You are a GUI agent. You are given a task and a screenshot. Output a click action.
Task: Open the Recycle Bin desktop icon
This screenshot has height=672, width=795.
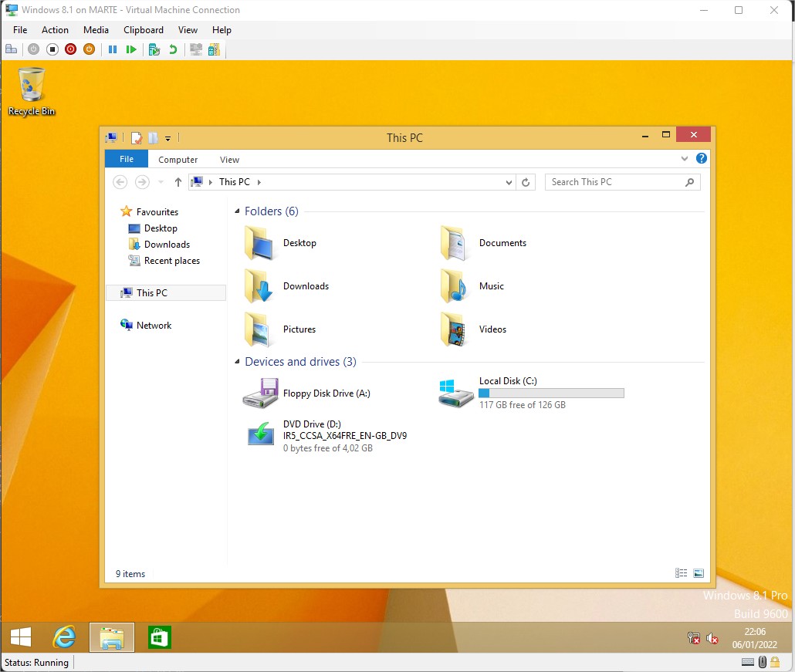pyautogui.click(x=32, y=91)
